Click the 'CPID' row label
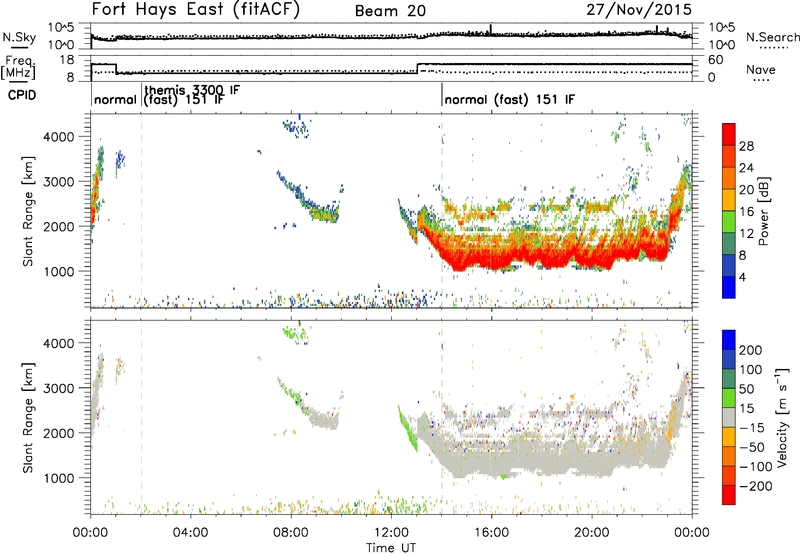 pyautogui.click(x=22, y=95)
